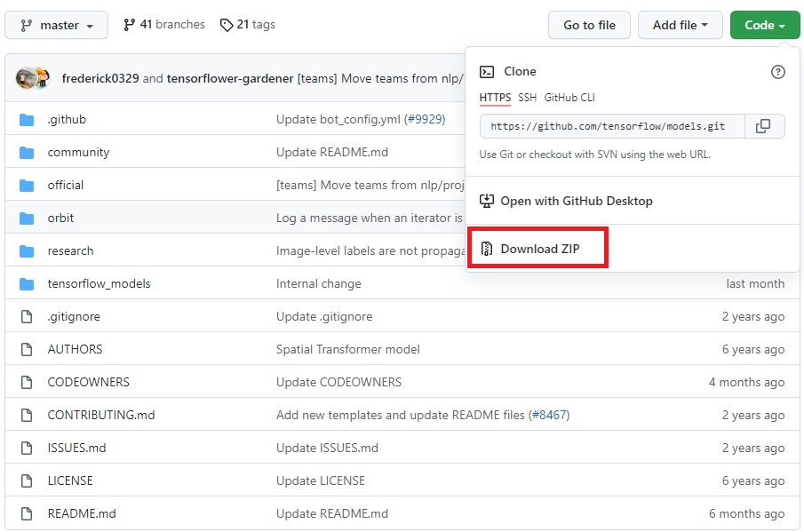
Task: Click the Go to file button
Action: 589,25
